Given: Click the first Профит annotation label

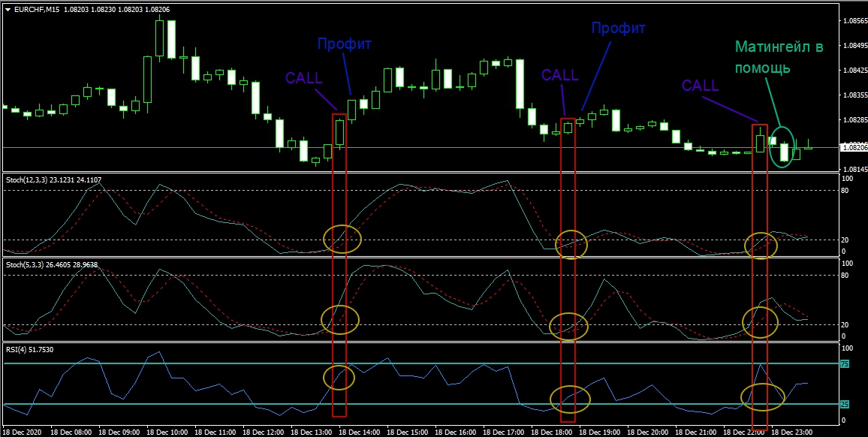Looking at the screenshot, I should tap(345, 44).
